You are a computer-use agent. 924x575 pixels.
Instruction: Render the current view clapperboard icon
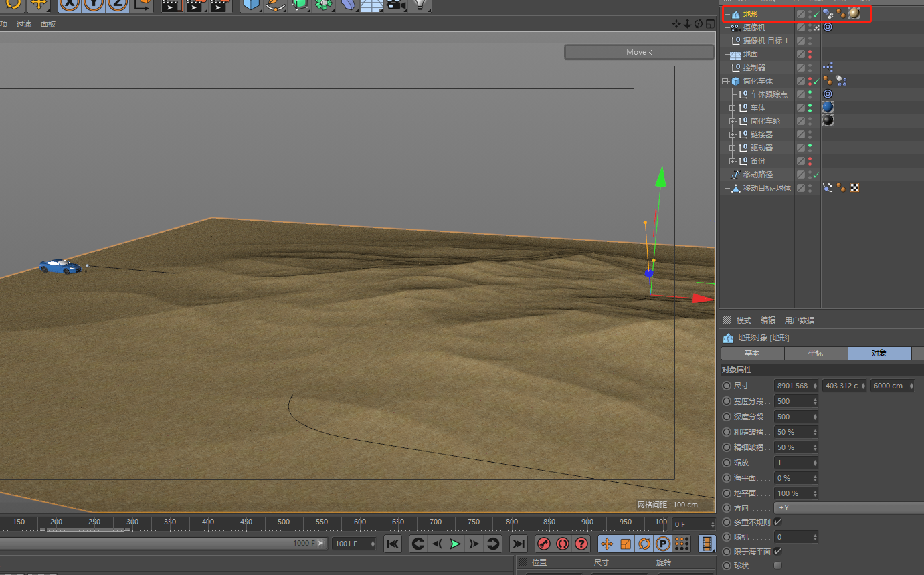click(x=171, y=5)
